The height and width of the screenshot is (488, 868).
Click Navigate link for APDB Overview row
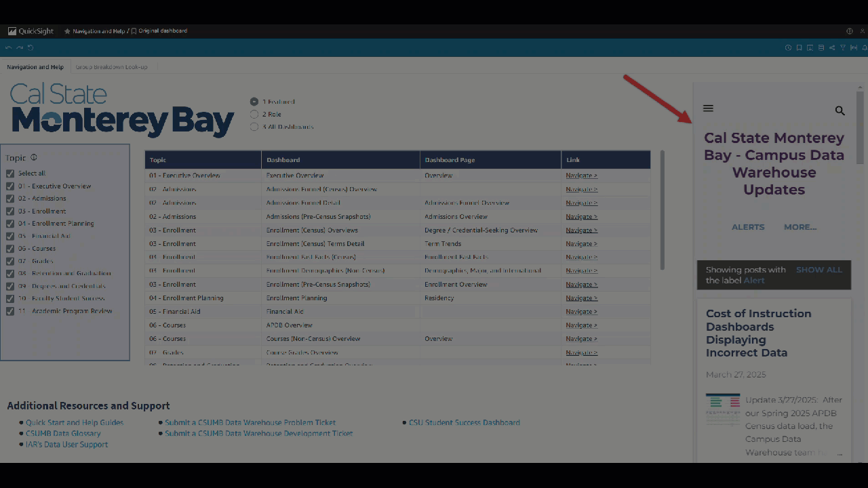tap(582, 325)
